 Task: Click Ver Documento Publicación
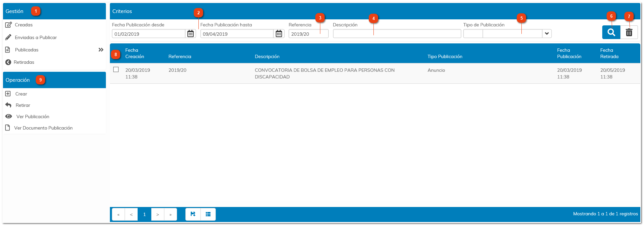tap(43, 128)
